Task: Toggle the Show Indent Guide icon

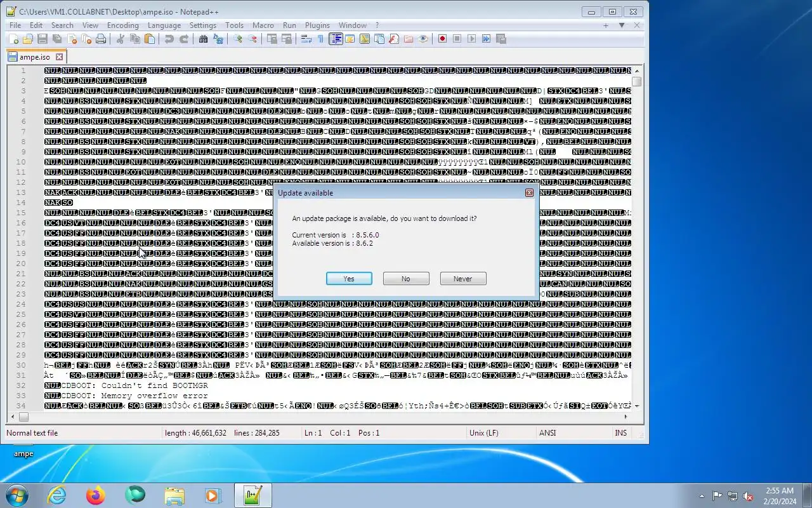Action: (336, 39)
